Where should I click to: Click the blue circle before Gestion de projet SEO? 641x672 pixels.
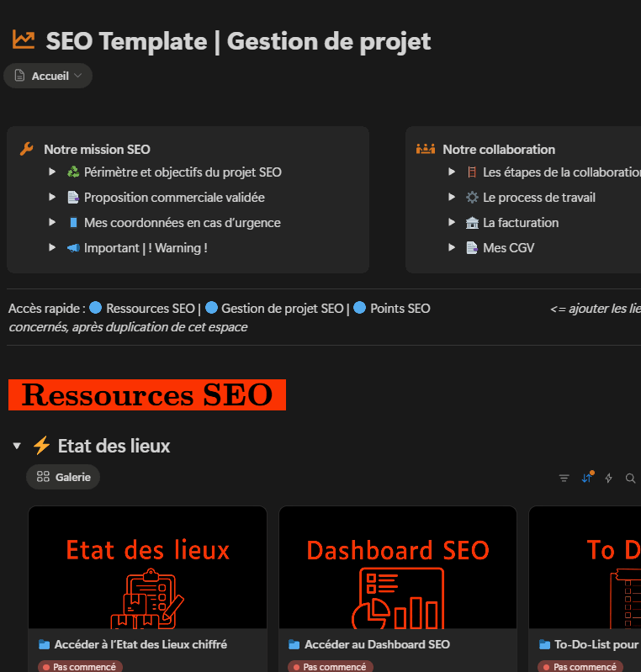[211, 308]
